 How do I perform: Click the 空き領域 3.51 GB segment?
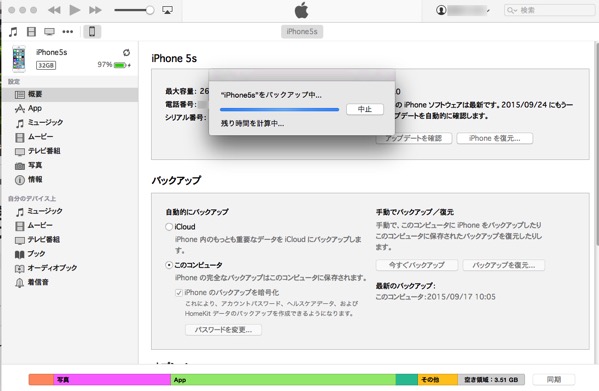[491, 380]
